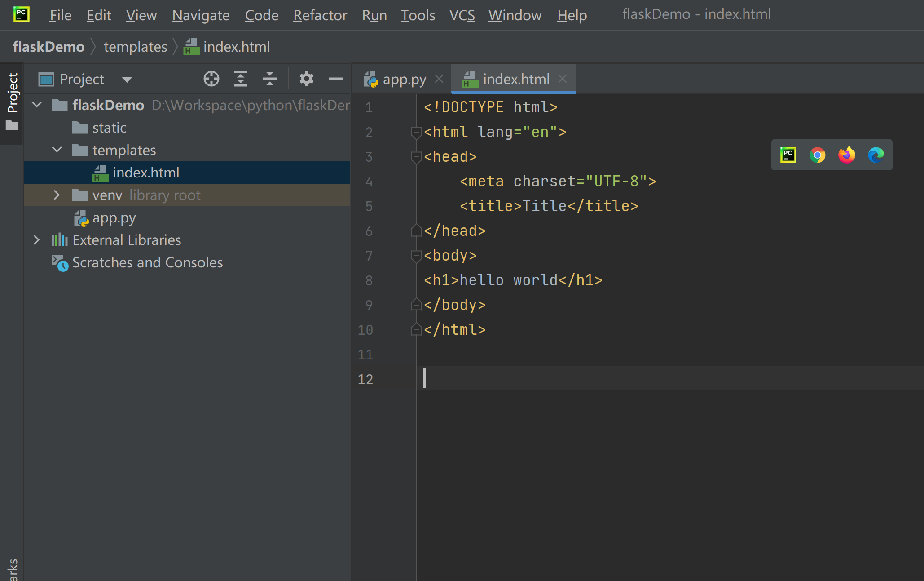924x581 pixels.
Task: Click the title tag text on line 5
Action: tap(549, 206)
